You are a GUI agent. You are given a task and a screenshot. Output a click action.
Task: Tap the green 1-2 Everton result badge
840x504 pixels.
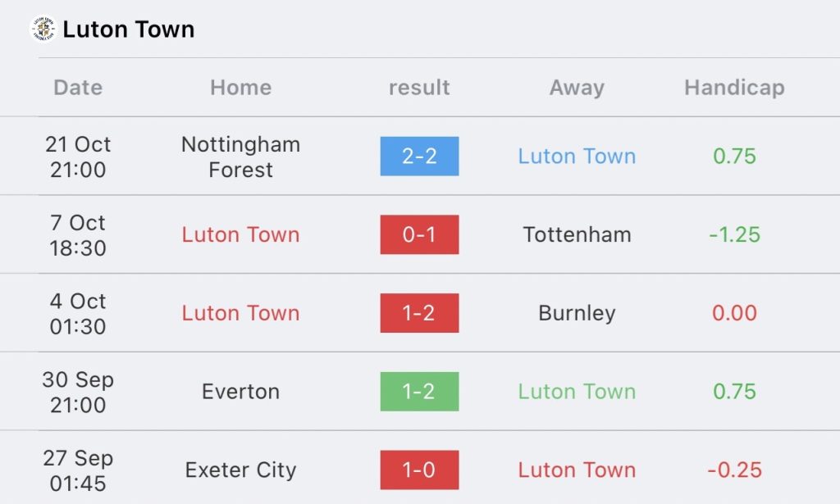(x=419, y=392)
